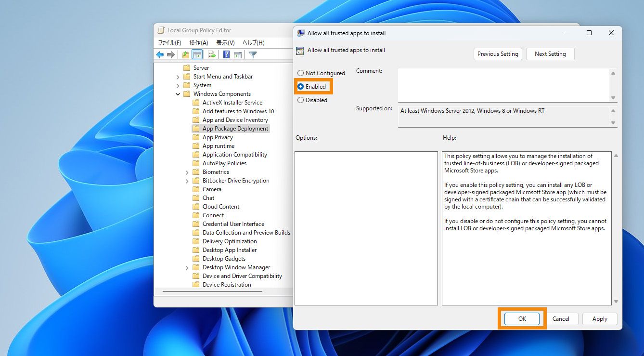
Task: Select App Package Deployment in tree
Action: (235, 129)
